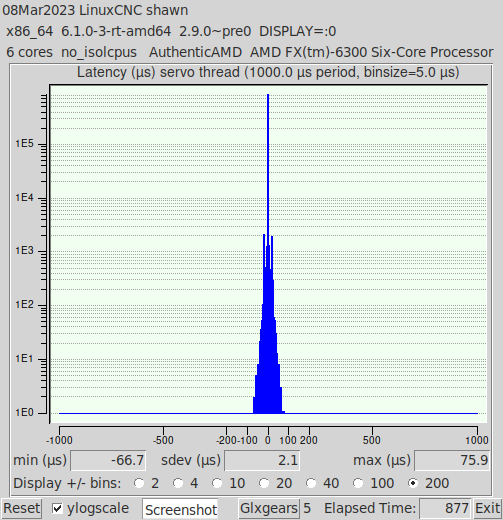This screenshot has width=503, height=520.
Task: Click the max (µs) value field
Action: (x=452, y=460)
